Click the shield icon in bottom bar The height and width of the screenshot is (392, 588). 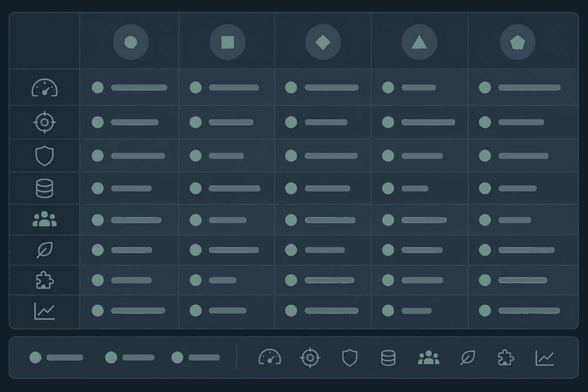349,357
